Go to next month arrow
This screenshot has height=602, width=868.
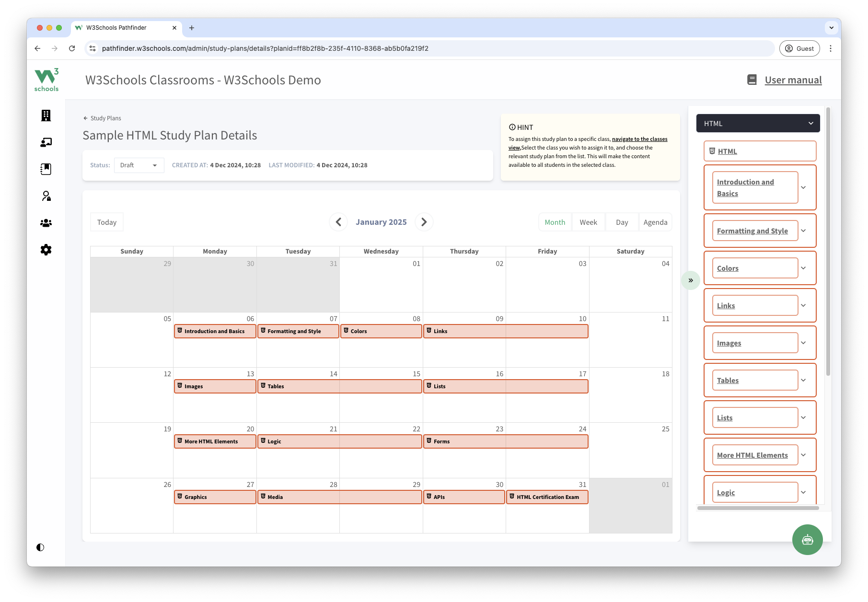424,222
